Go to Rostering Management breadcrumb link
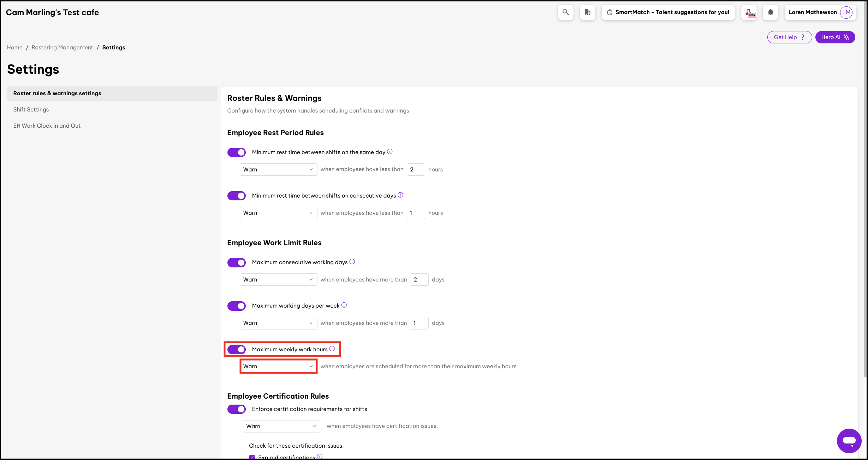Screen dimensions: 868x460 point(62,47)
